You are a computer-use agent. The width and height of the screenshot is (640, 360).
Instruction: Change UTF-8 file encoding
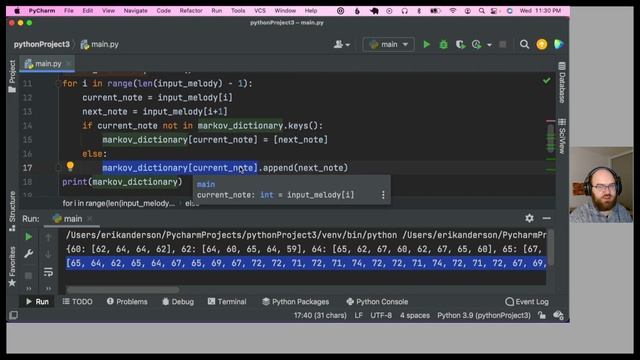pos(381,316)
